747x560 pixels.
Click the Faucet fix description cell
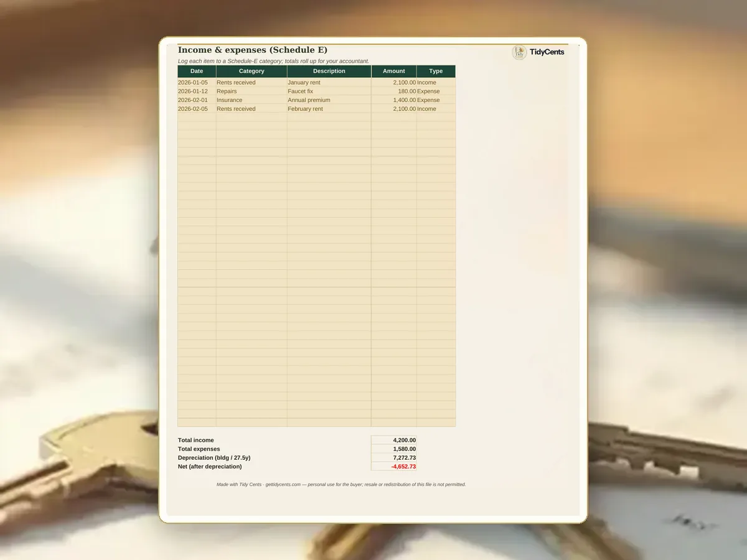tap(329, 91)
